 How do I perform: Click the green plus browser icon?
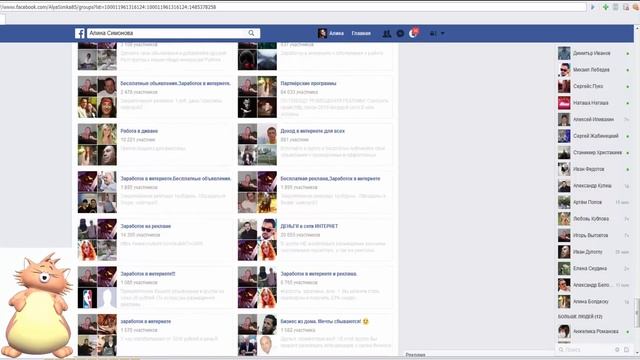(606, 7)
